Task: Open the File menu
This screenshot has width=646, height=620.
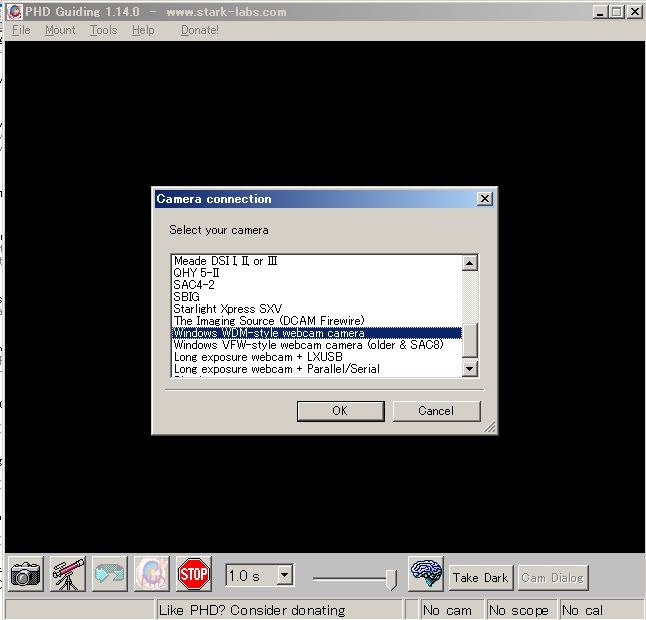Action: coord(21,30)
